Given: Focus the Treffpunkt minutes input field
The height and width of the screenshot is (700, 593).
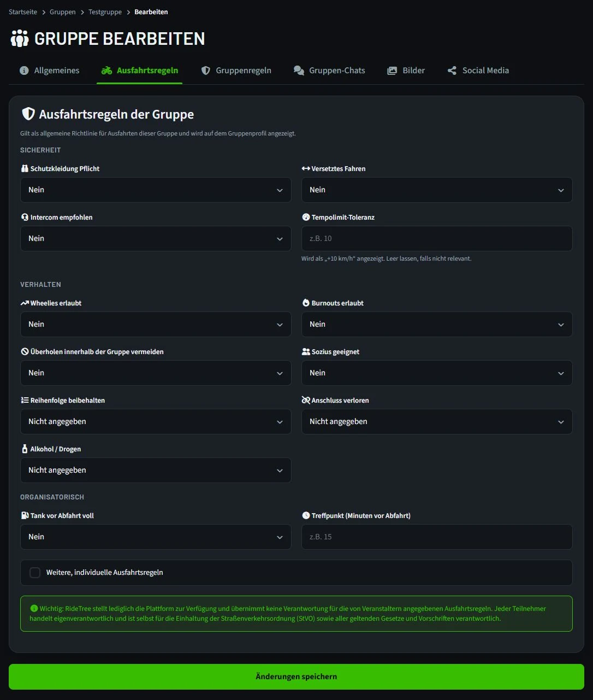Looking at the screenshot, I should (437, 537).
